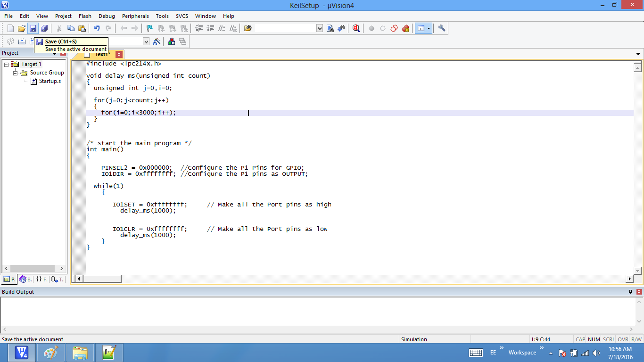Copy selection using the Copy icon

tap(71, 28)
